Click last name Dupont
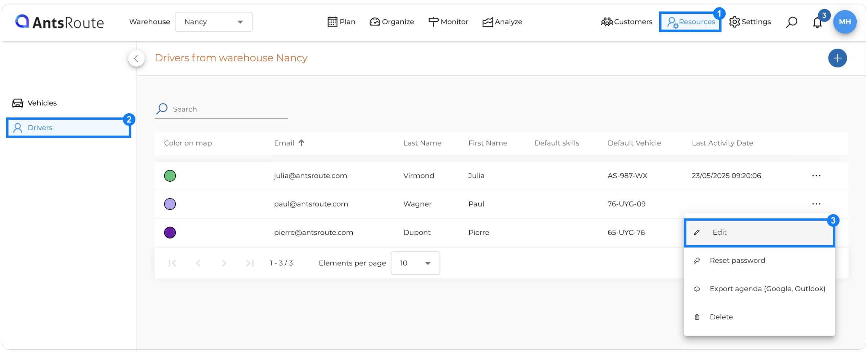The width and height of the screenshot is (868, 354). [x=417, y=233]
